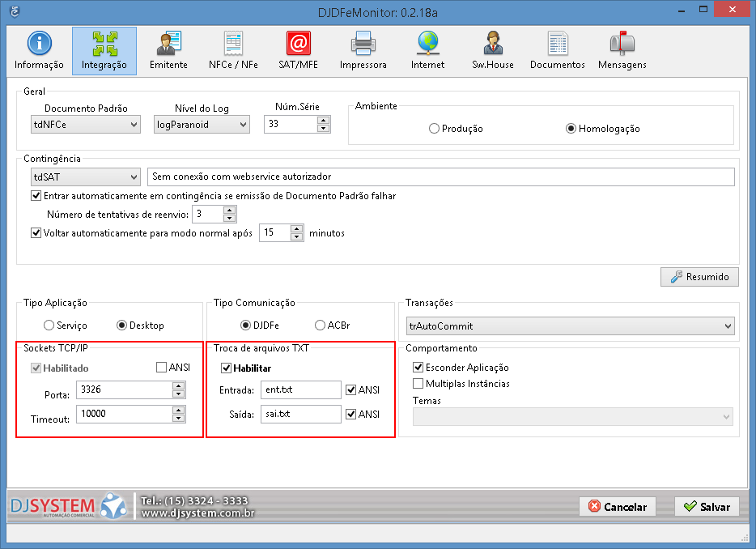Increase the Núm.Série value

pyautogui.click(x=324, y=120)
